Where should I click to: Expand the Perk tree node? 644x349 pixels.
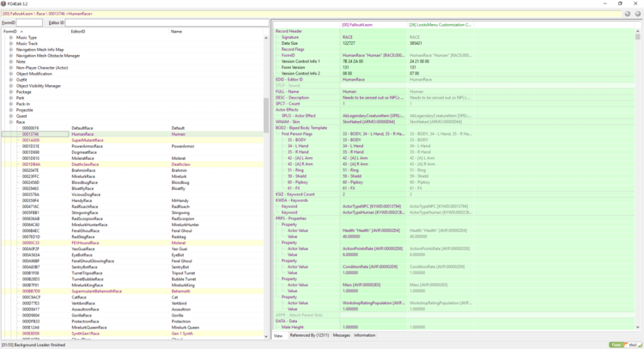11,98
